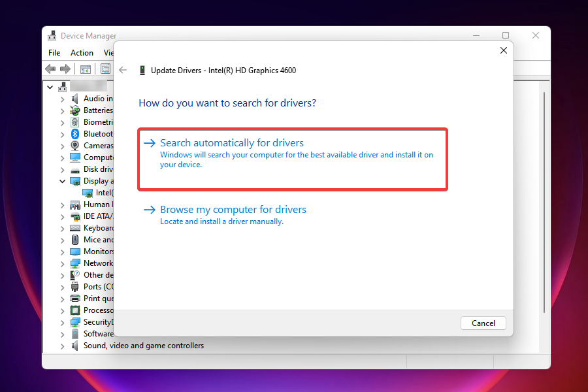Click the root computer node icon
The width and height of the screenshot is (588, 392).
coord(63,87)
